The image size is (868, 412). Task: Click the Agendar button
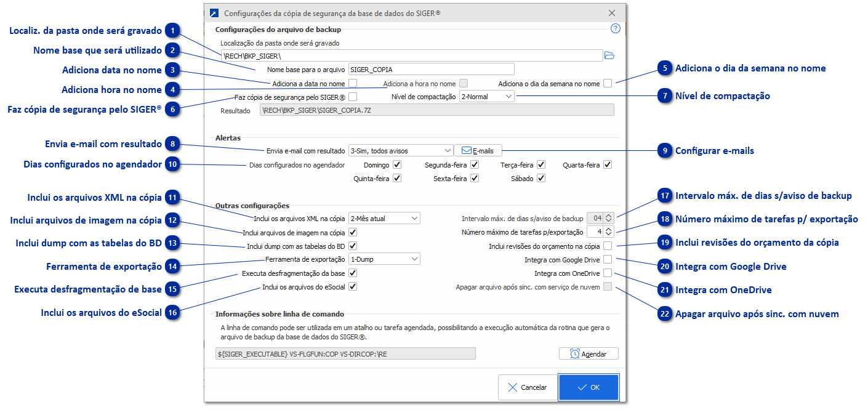[x=589, y=353]
